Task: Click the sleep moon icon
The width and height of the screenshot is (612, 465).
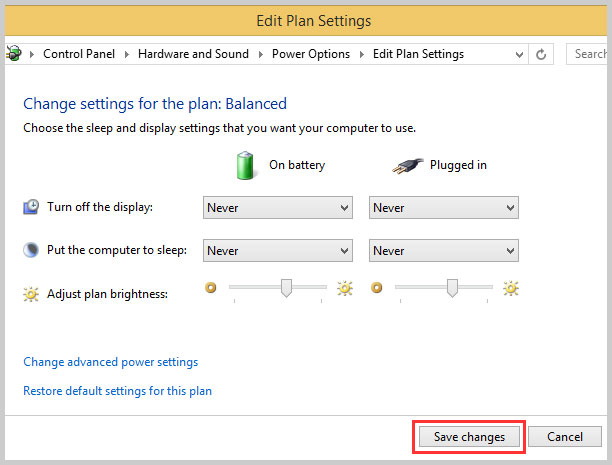Action: 31,250
